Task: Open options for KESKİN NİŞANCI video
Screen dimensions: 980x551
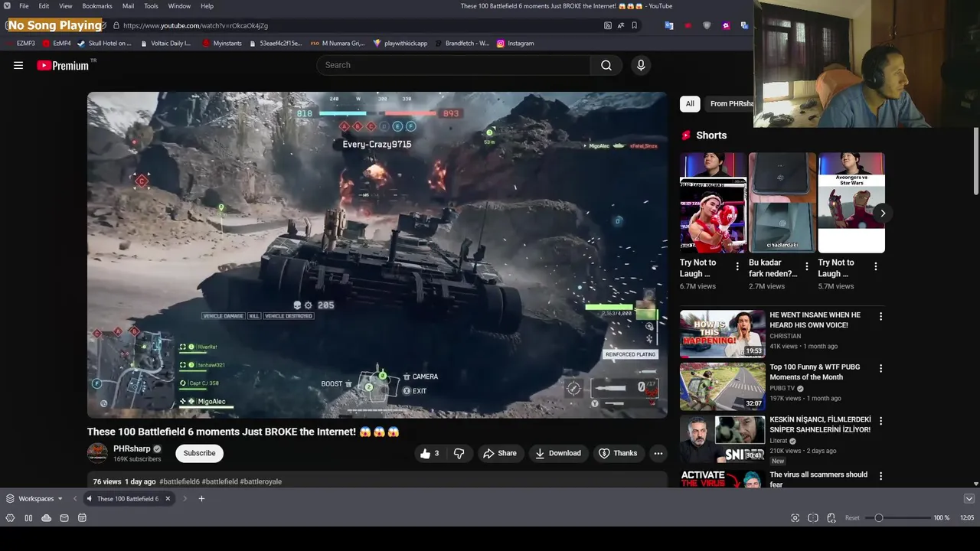Action: (880, 421)
